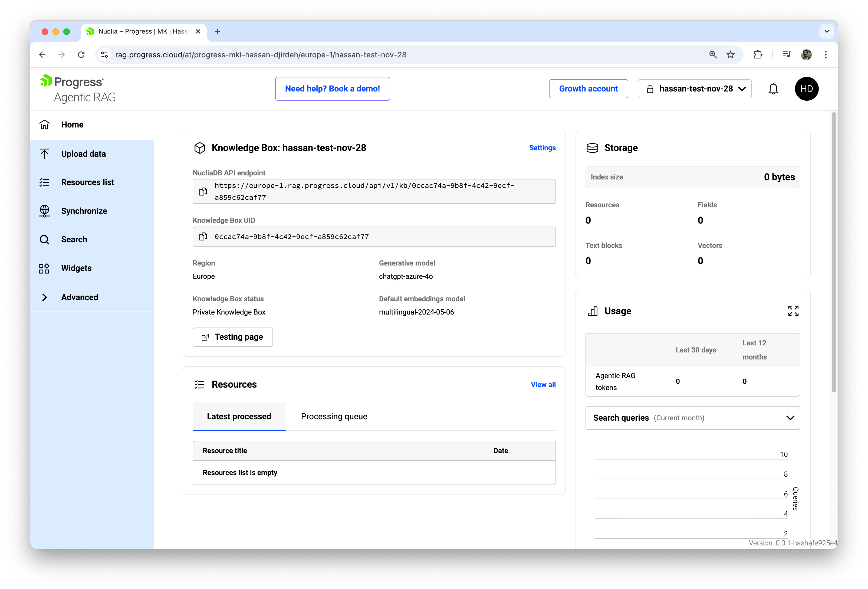Image resolution: width=868 pixels, height=589 pixels.
Task: Open Knowledge Box Settings link
Action: point(542,148)
